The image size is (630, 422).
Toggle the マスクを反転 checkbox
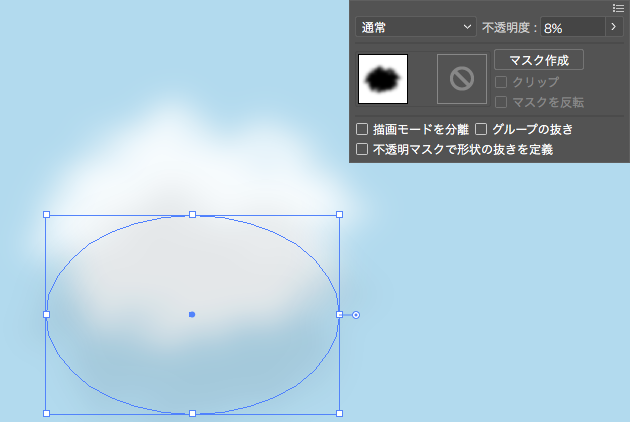pos(501,102)
